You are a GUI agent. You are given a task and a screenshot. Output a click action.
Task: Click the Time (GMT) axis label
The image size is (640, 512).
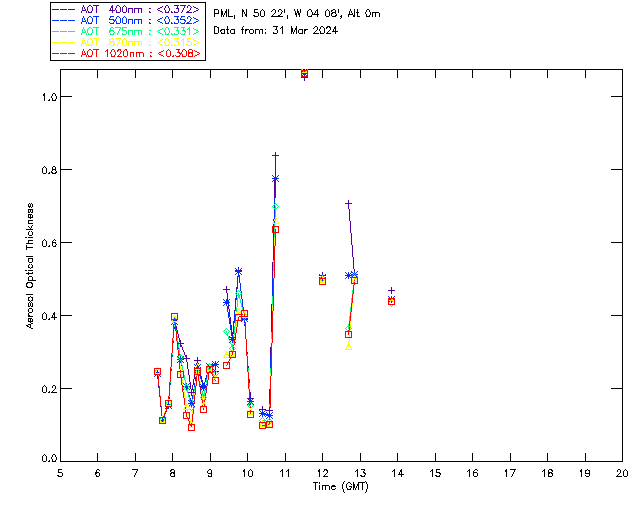click(x=341, y=487)
